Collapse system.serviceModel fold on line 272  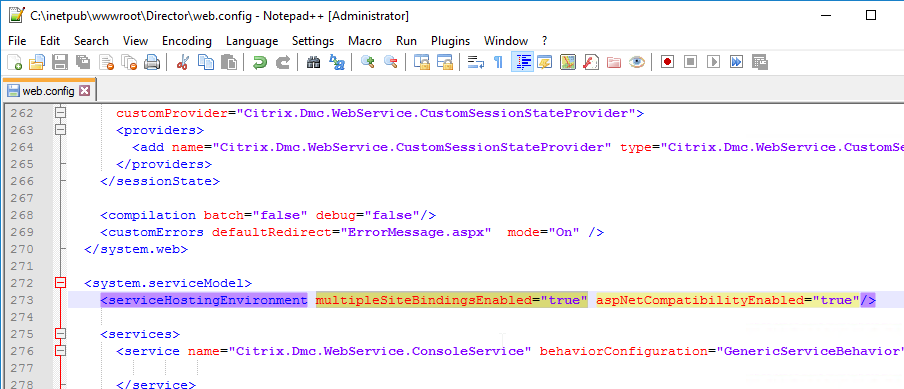(x=61, y=283)
